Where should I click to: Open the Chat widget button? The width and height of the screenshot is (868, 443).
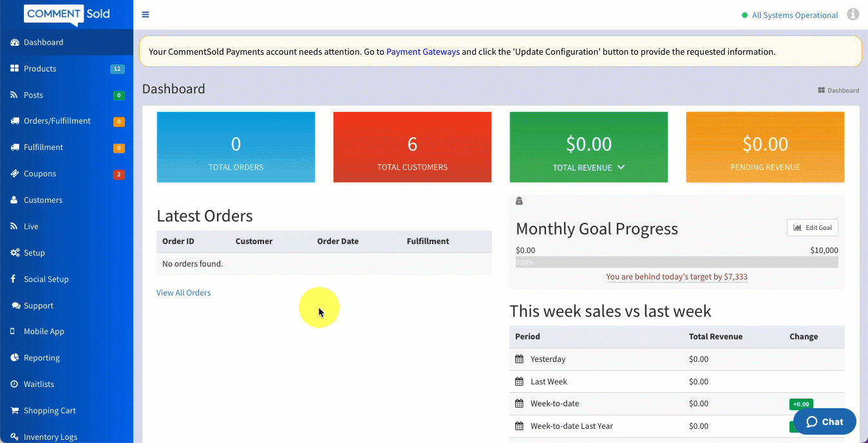tap(824, 422)
